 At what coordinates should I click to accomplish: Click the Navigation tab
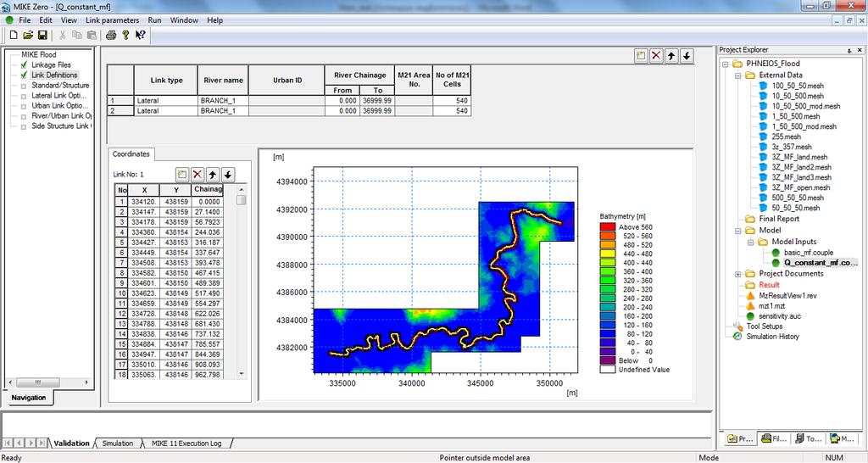click(x=29, y=398)
